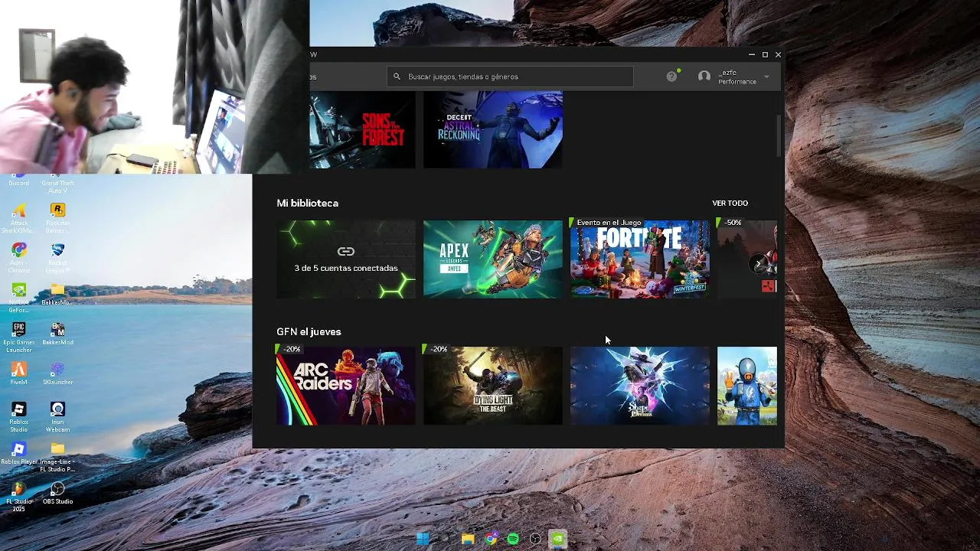980x551 pixels.
Task: Select the Roblox Studio desktop icon
Action: pos(19,417)
